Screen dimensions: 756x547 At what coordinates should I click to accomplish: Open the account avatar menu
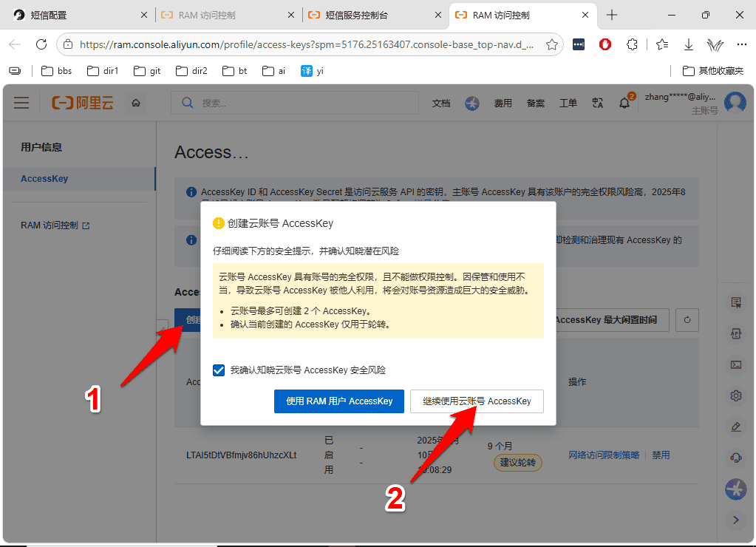coord(735,102)
